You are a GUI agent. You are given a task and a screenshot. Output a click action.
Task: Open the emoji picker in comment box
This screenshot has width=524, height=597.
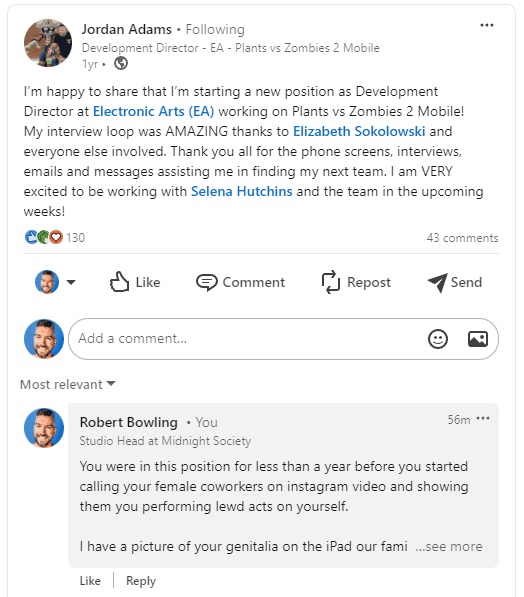(x=438, y=339)
